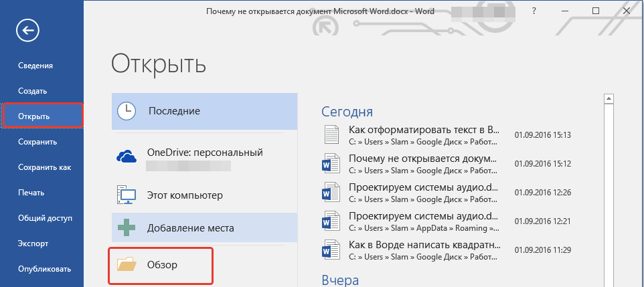Select the Экспорт menu item
This screenshot has height=287, width=644.
coord(33,244)
